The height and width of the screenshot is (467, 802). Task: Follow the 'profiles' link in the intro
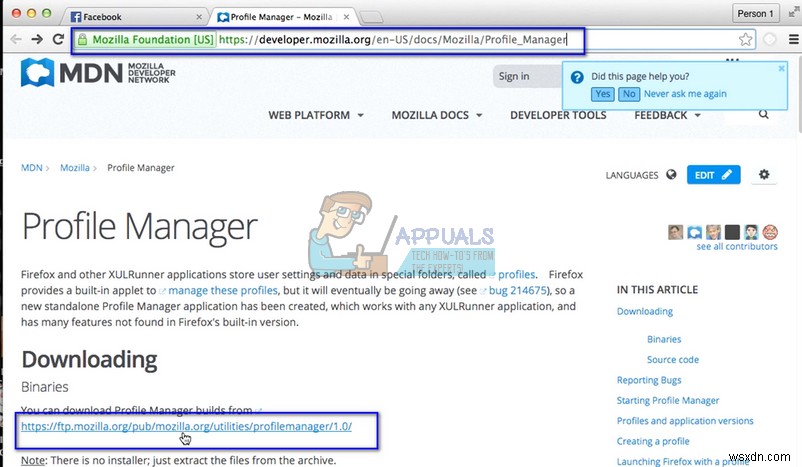517,274
